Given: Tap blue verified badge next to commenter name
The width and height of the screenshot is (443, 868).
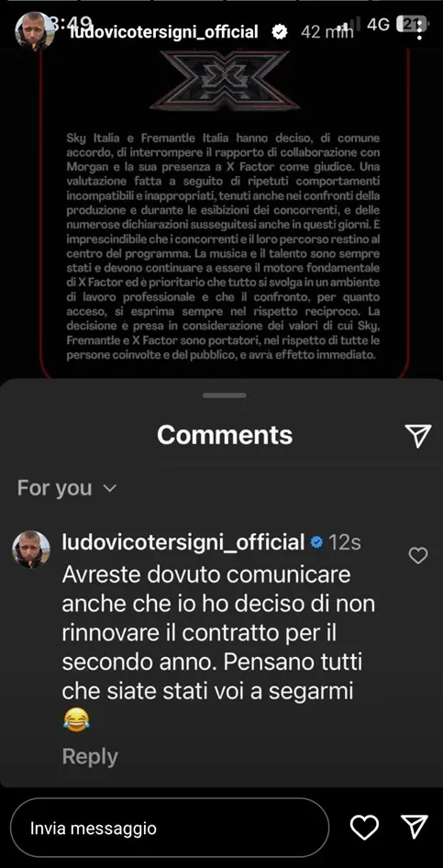Looking at the screenshot, I should click(x=316, y=542).
